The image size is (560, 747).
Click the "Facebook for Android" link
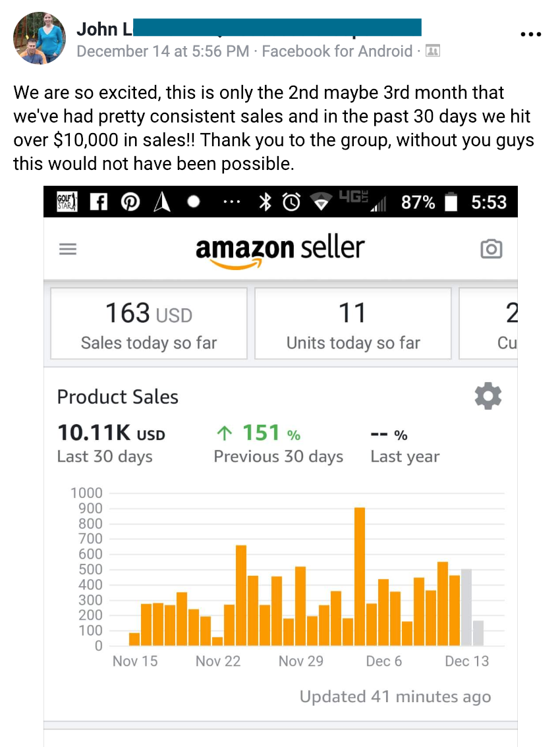(337, 51)
